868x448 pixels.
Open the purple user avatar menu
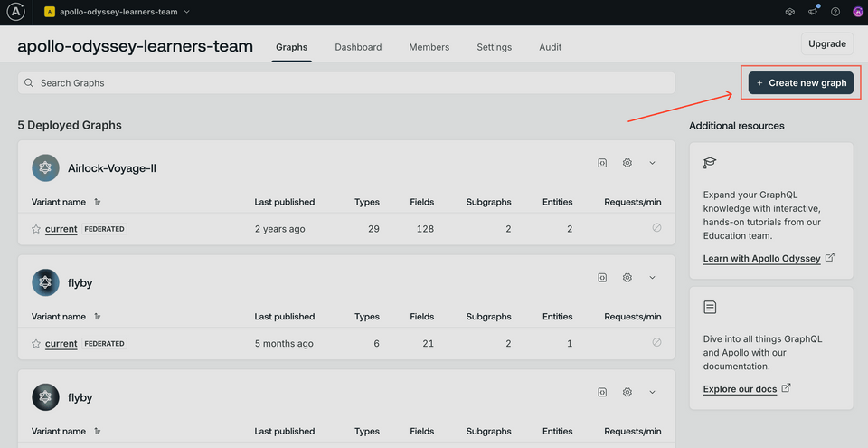point(858,12)
